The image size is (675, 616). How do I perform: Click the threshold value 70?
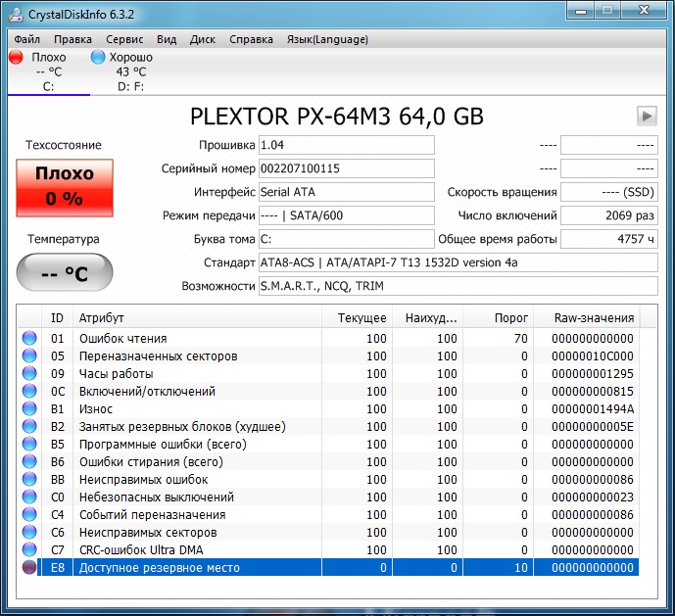coord(520,338)
